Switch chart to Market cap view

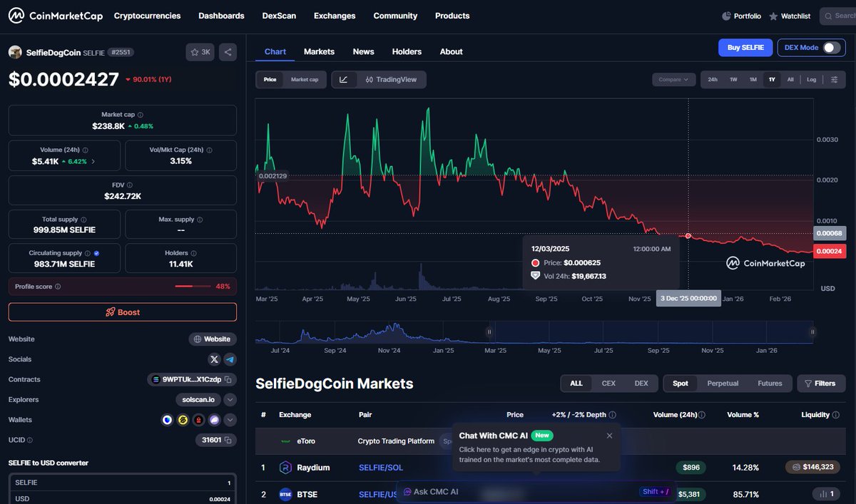tap(305, 80)
